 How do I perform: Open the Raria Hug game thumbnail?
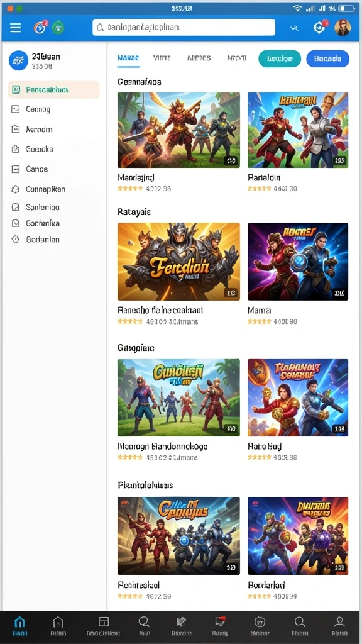click(x=298, y=397)
